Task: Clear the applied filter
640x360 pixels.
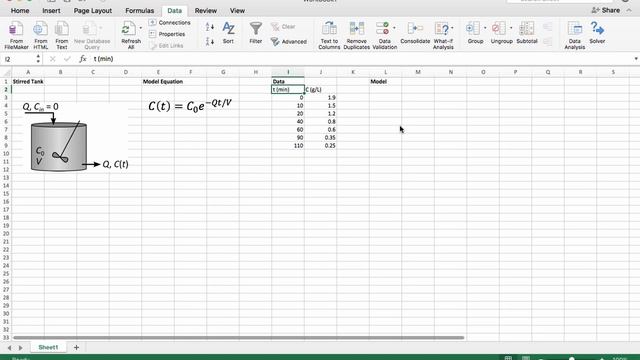Action: (283, 27)
